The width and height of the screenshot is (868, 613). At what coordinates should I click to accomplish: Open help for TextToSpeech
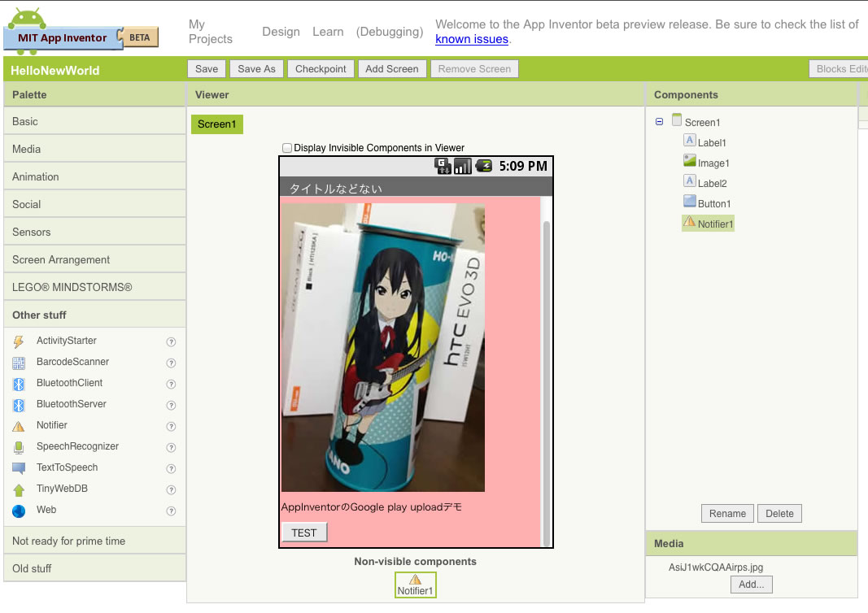click(x=171, y=468)
